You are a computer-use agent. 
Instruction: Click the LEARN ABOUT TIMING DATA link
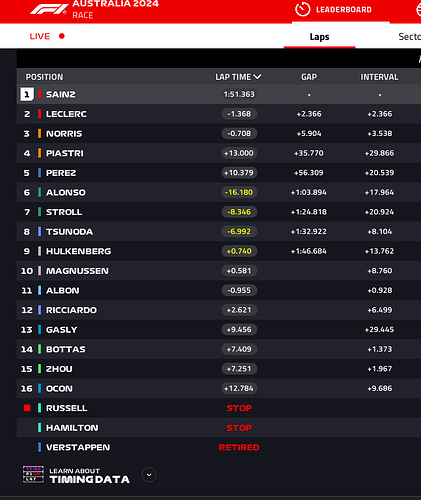pyautogui.click(x=89, y=476)
